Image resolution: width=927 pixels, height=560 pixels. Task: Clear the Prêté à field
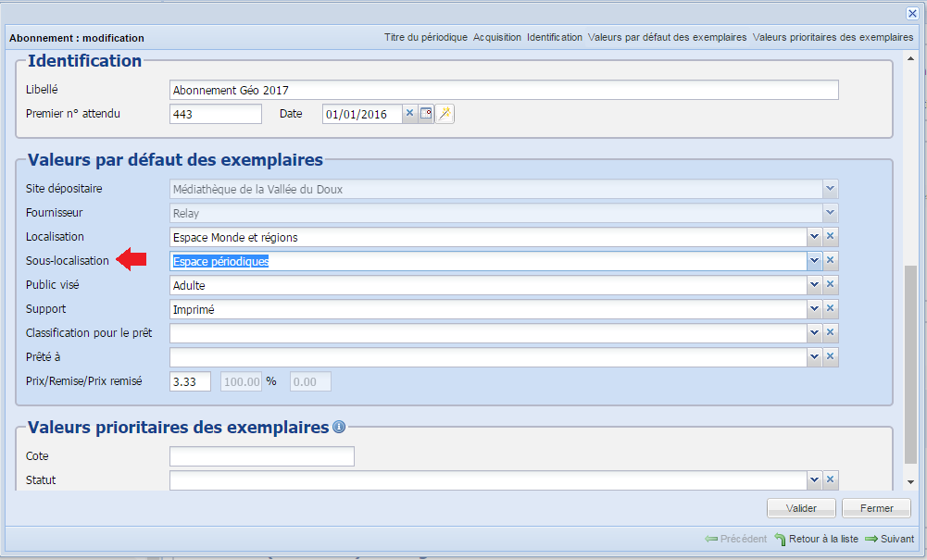click(x=830, y=356)
